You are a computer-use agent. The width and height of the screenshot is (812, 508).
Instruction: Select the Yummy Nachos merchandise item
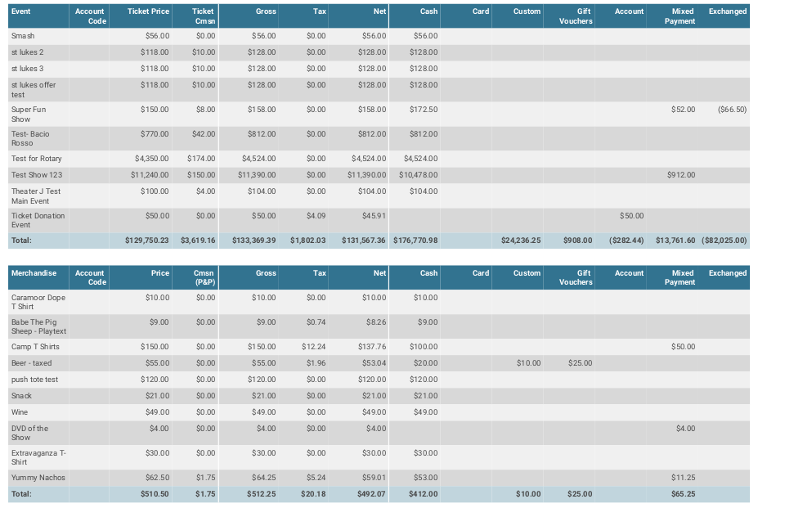pyautogui.click(x=38, y=478)
